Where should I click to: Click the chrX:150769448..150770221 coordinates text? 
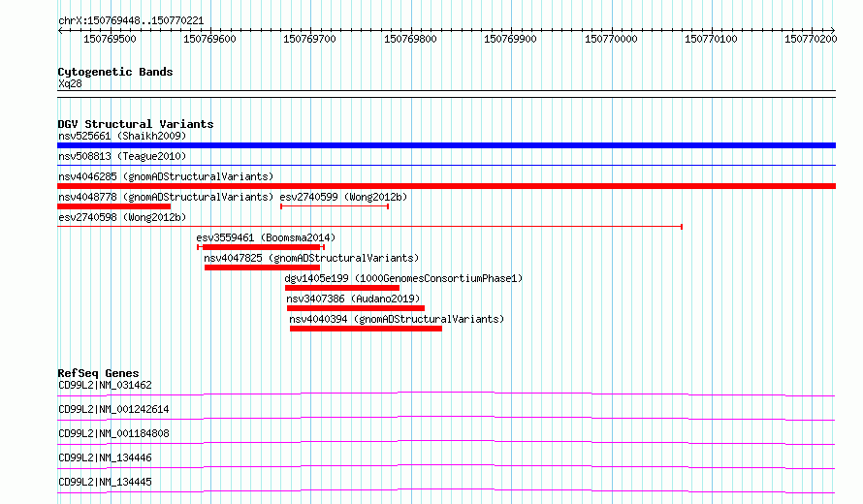[x=131, y=21]
